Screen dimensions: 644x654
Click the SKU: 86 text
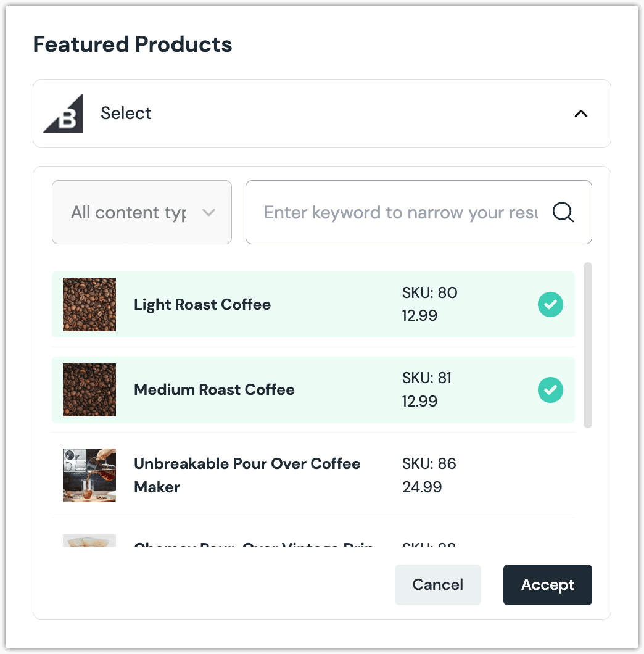[429, 464]
